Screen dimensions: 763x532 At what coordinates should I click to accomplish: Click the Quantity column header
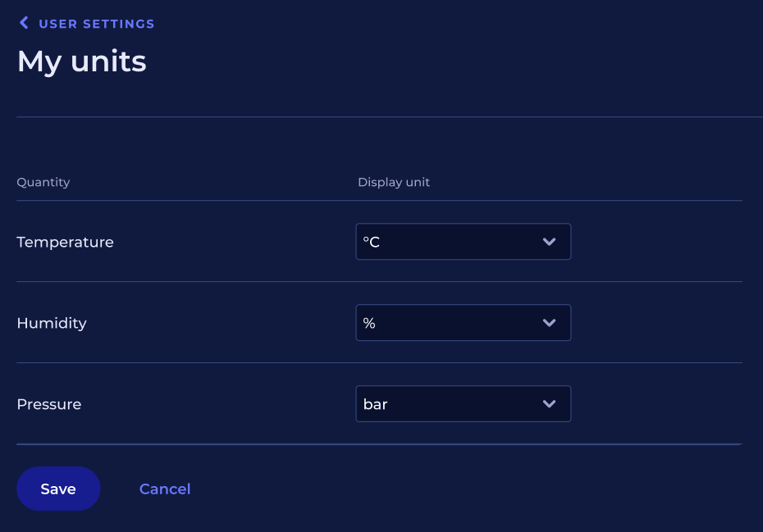coord(43,182)
